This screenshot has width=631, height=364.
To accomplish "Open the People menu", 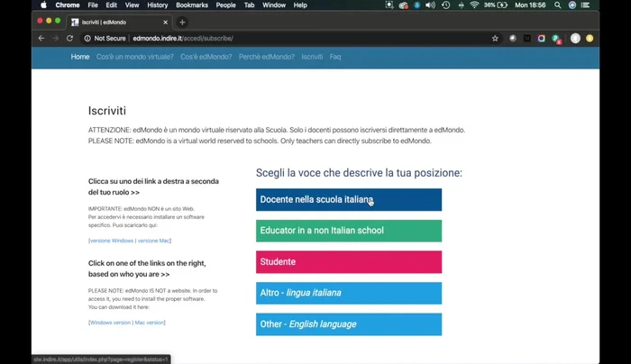I will pyautogui.click(x=225, y=5).
